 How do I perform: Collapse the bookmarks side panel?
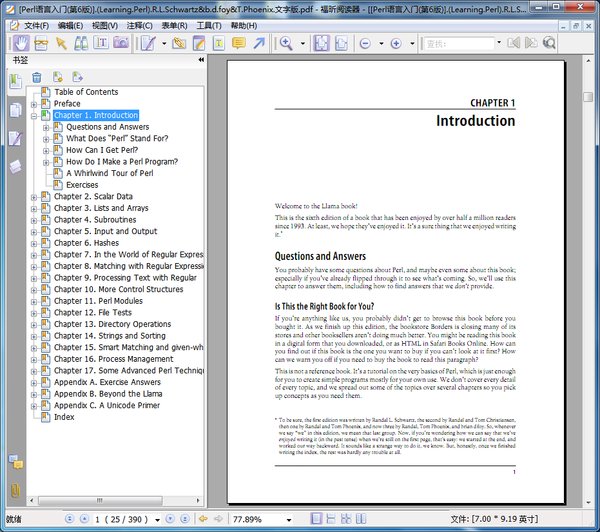pos(201,60)
